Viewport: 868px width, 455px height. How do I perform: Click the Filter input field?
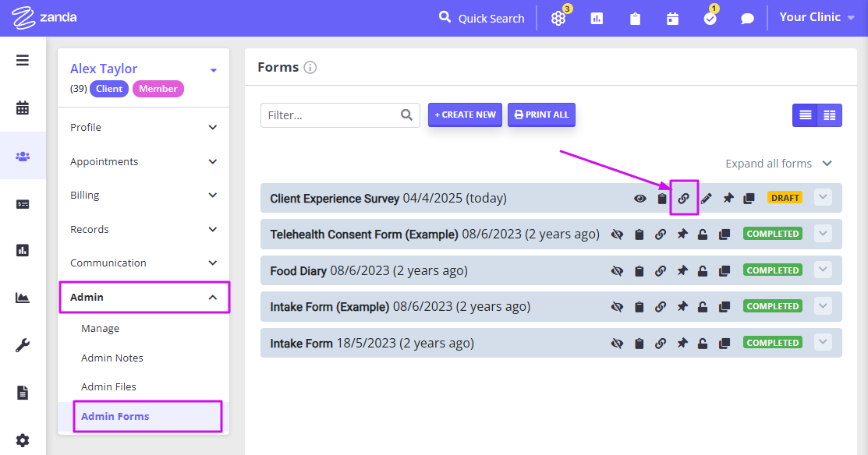point(340,115)
